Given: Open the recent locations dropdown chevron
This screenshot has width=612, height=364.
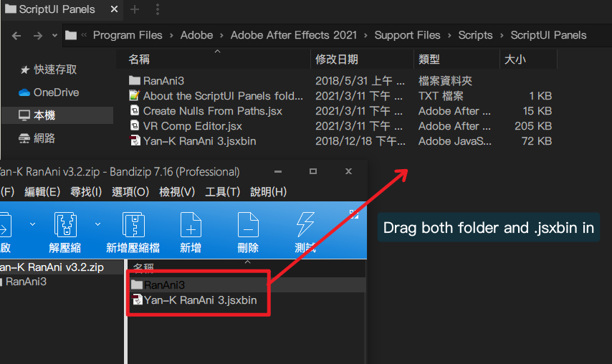Looking at the screenshot, I should coord(55,36).
